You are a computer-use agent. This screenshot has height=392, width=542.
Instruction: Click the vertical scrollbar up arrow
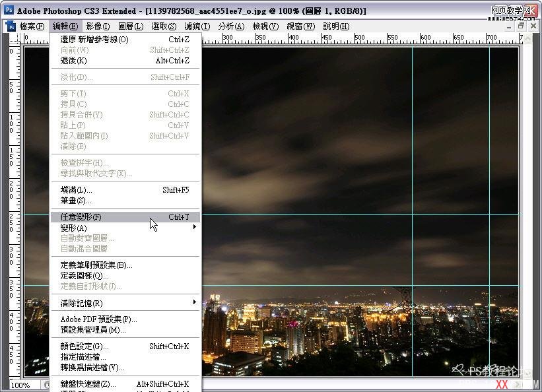528,39
